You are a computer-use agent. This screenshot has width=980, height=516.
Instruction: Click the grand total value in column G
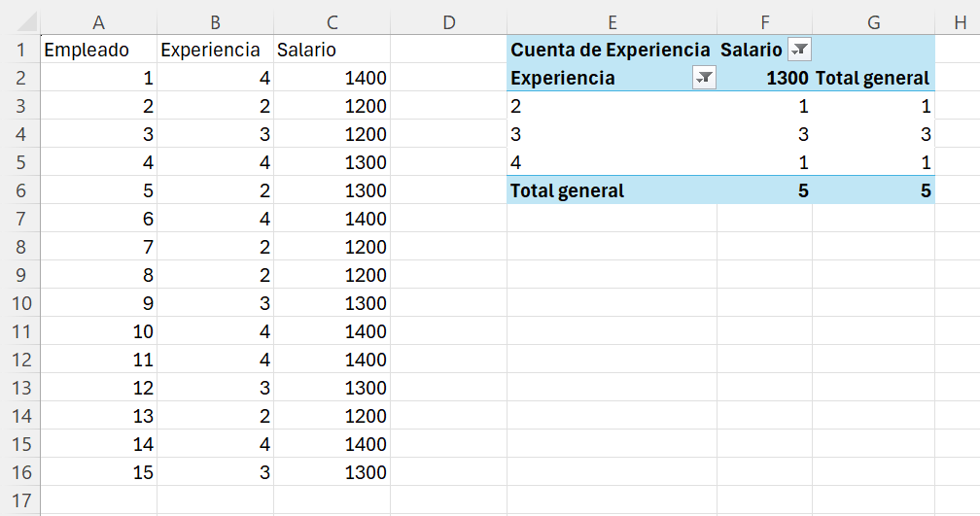pyautogui.click(x=874, y=190)
